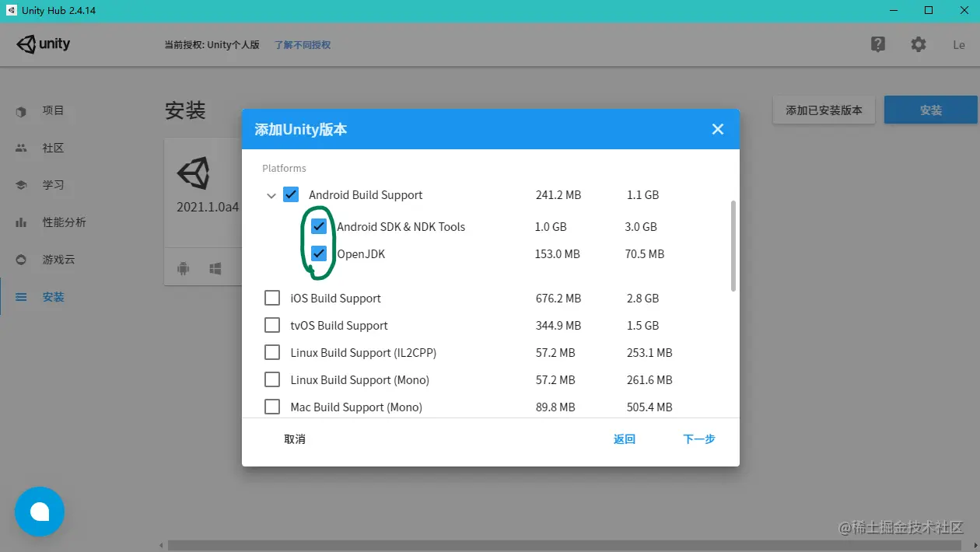Screen dimensions: 980x552
Task: Open the 了解不同授权 link
Action: (303, 45)
